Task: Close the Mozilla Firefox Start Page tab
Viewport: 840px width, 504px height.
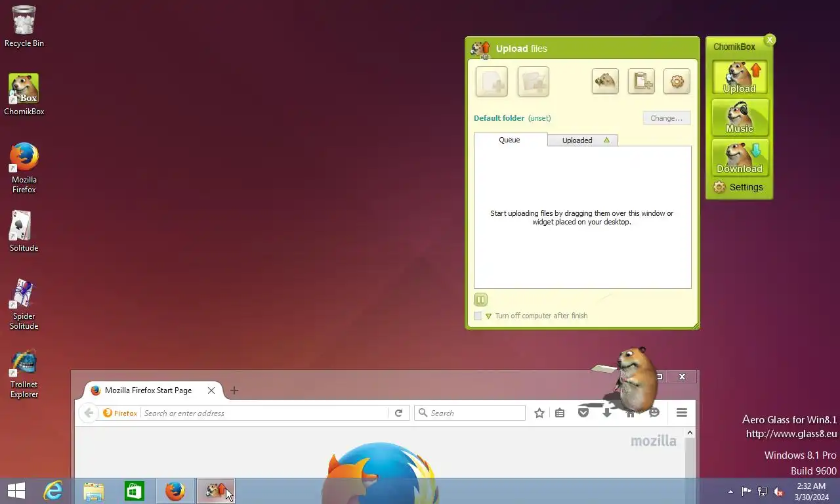Action: pos(211,390)
